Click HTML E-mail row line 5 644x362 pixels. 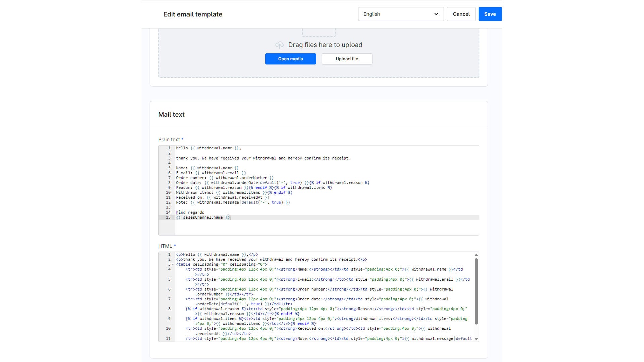pos(327,282)
